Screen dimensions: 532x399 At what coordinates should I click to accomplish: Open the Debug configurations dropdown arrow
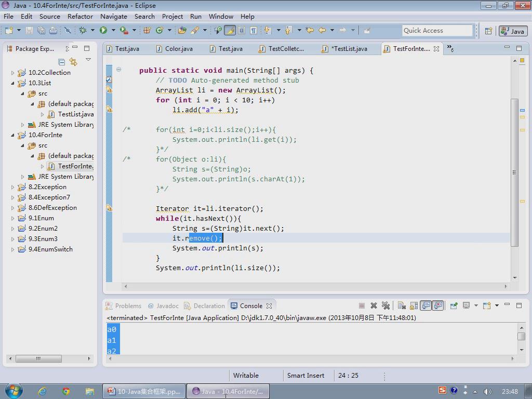(x=92, y=31)
